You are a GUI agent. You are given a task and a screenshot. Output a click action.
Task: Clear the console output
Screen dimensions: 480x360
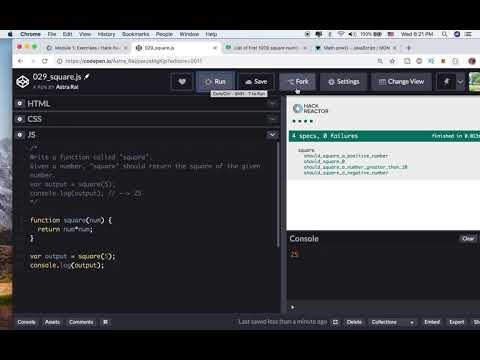(x=468, y=239)
